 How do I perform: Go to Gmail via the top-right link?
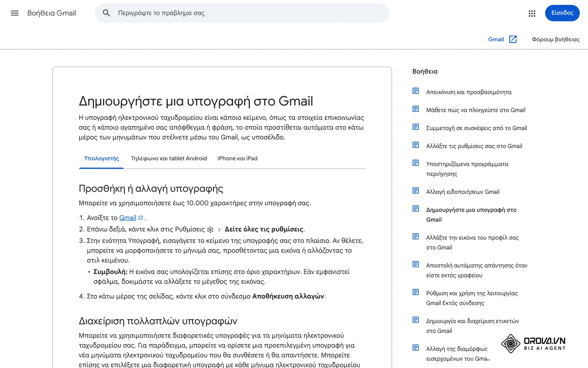tap(496, 39)
